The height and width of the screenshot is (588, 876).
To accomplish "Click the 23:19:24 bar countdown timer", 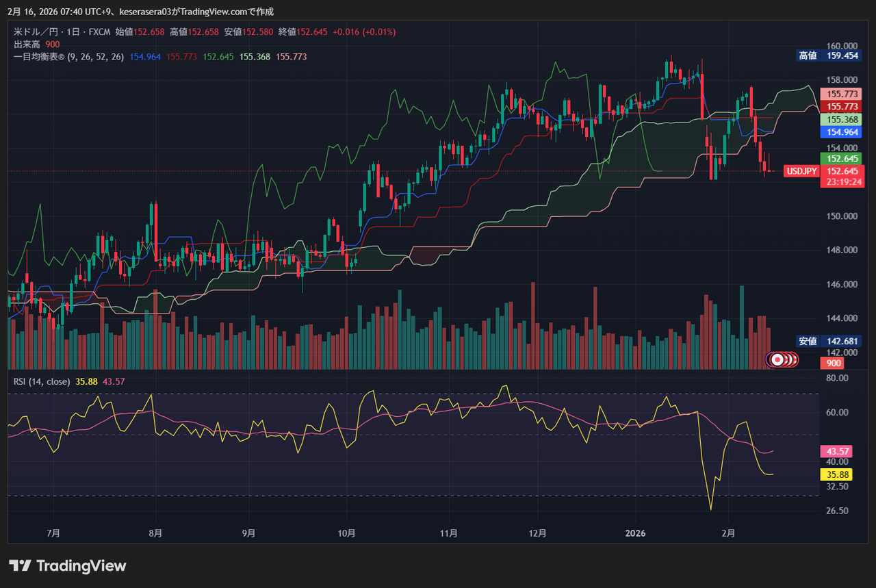I will (x=842, y=182).
